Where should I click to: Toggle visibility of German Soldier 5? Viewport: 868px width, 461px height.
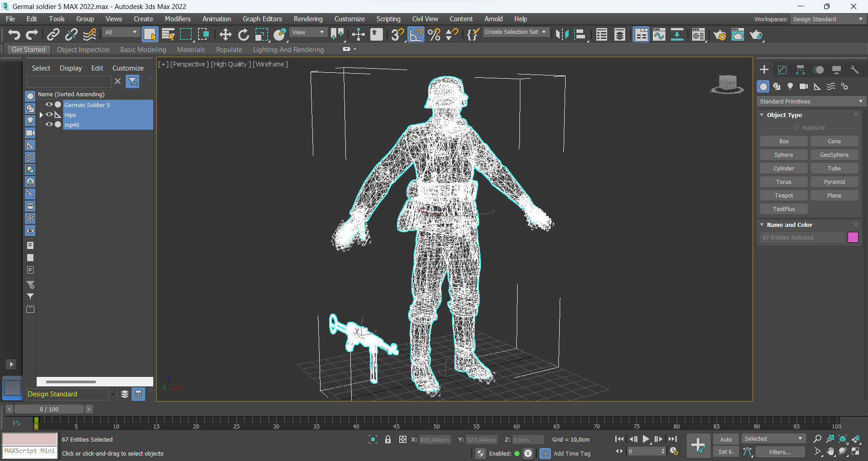pos(49,104)
